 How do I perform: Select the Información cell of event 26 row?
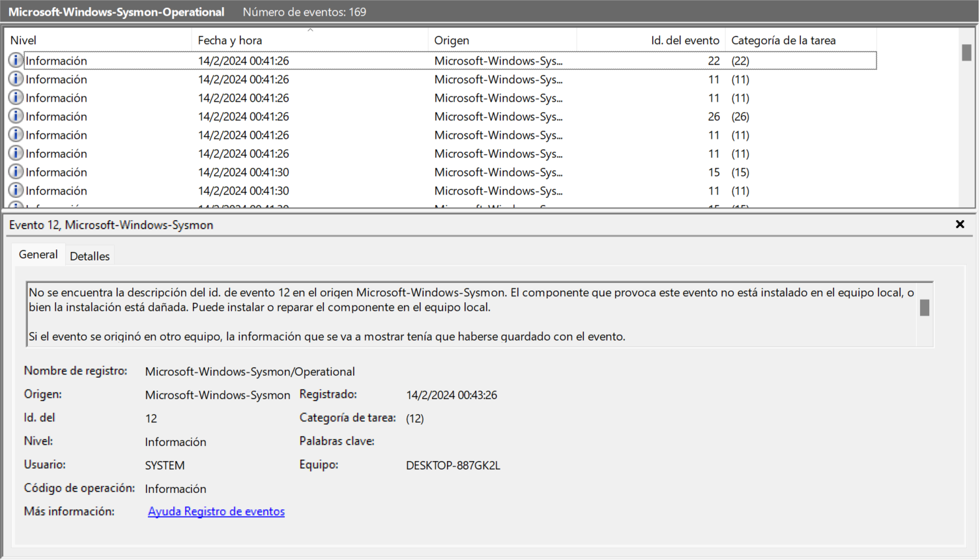click(x=56, y=117)
